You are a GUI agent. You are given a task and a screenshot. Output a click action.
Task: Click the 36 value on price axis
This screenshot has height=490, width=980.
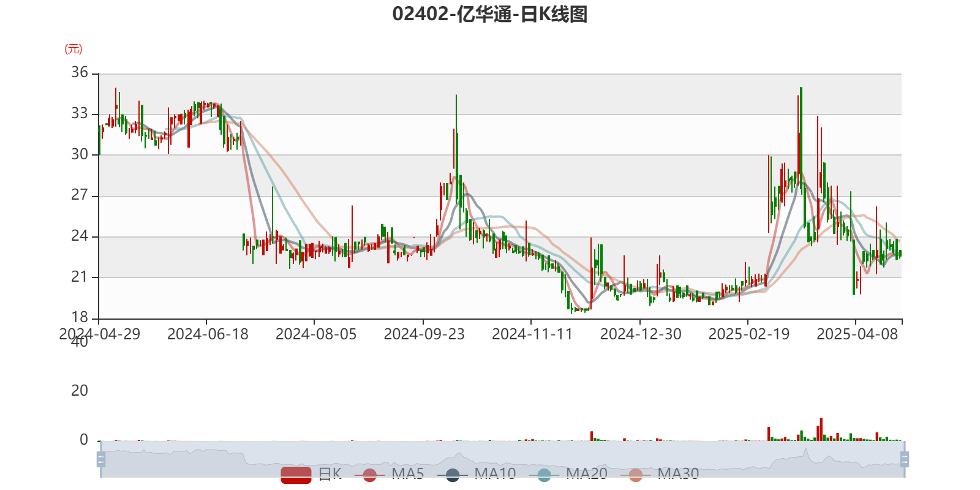coord(80,72)
